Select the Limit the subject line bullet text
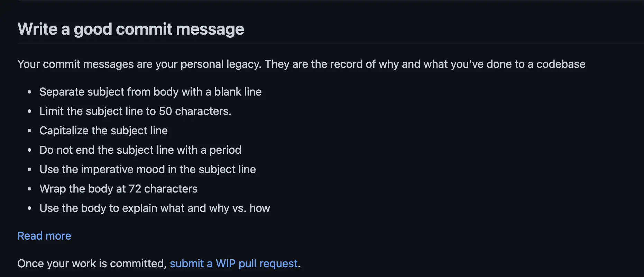Screen dimensions: 644x277 (x=135, y=111)
